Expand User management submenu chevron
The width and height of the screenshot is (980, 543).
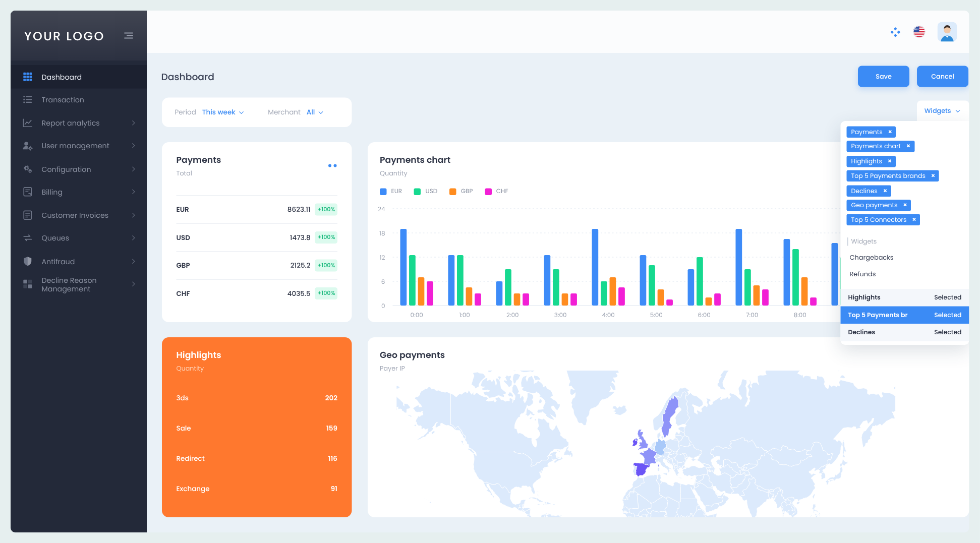(x=134, y=146)
